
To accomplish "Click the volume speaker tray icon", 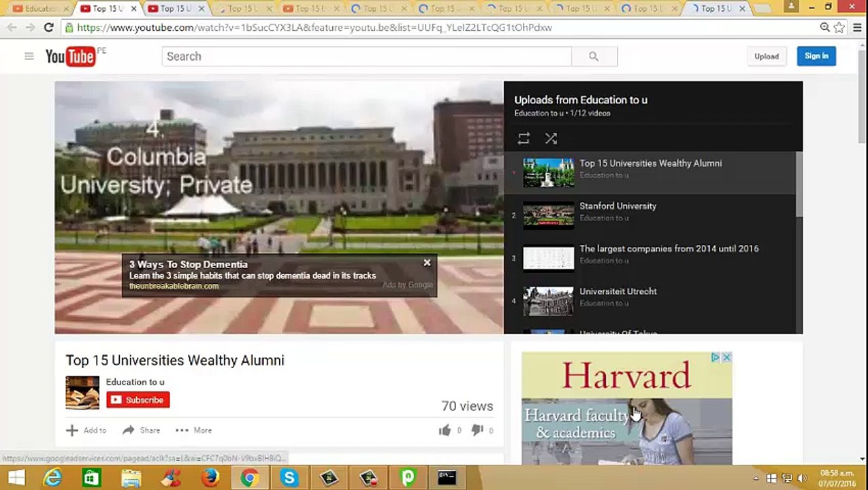I will click(x=802, y=478).
